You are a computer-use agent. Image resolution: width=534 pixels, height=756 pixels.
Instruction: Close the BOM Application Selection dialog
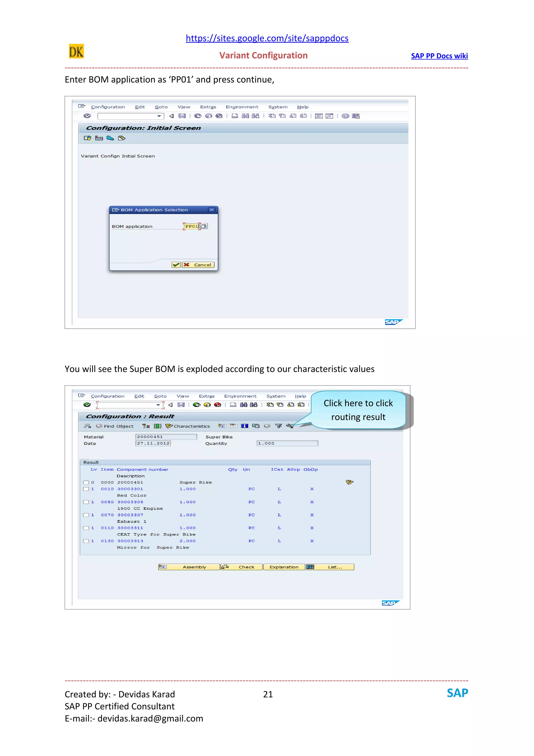click(x=211, y=210)
